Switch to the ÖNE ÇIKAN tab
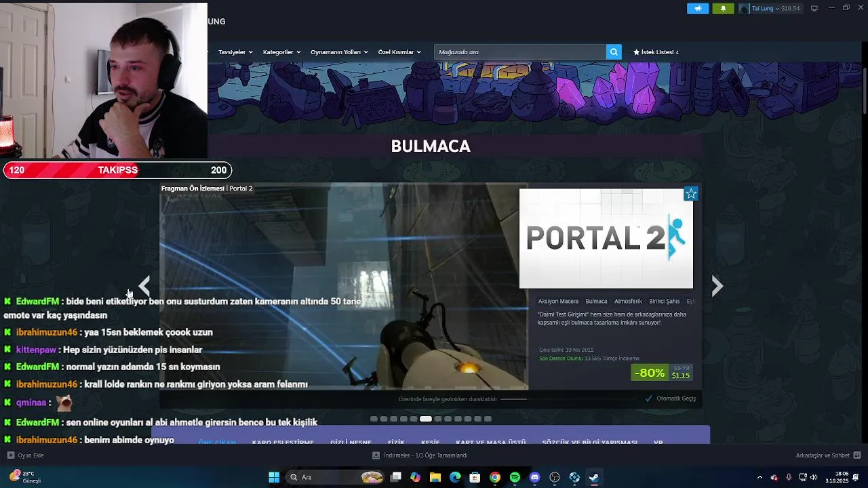The image size is (868, 488). 217,442
